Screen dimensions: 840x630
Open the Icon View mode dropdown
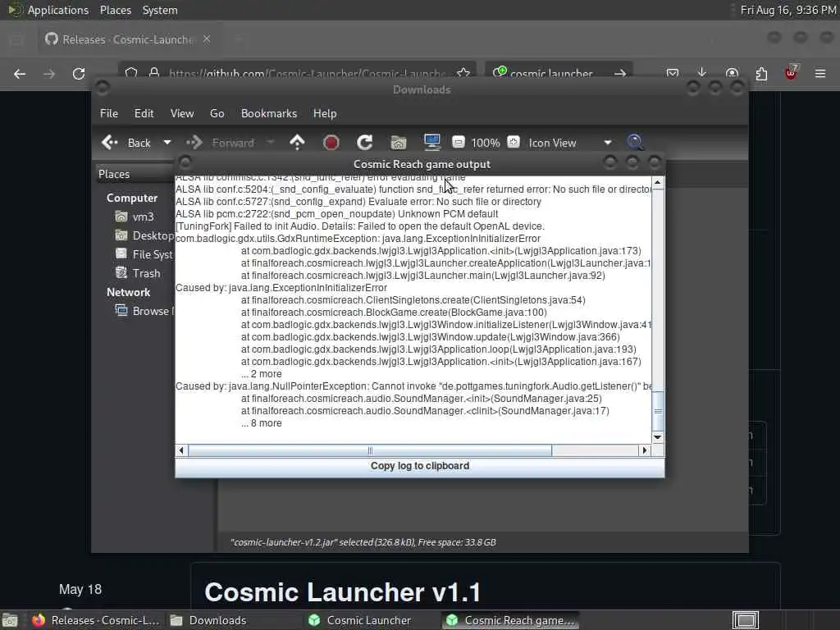[570, 143]
